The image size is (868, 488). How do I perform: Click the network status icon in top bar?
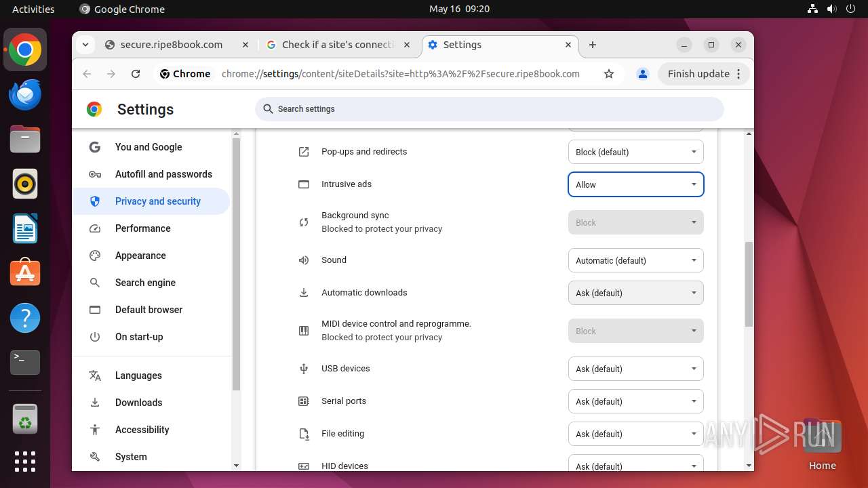pos(812,9)
